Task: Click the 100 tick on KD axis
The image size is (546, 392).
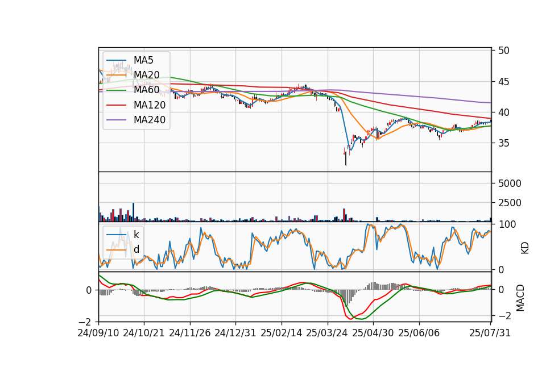Action: [x=507, y=224]
